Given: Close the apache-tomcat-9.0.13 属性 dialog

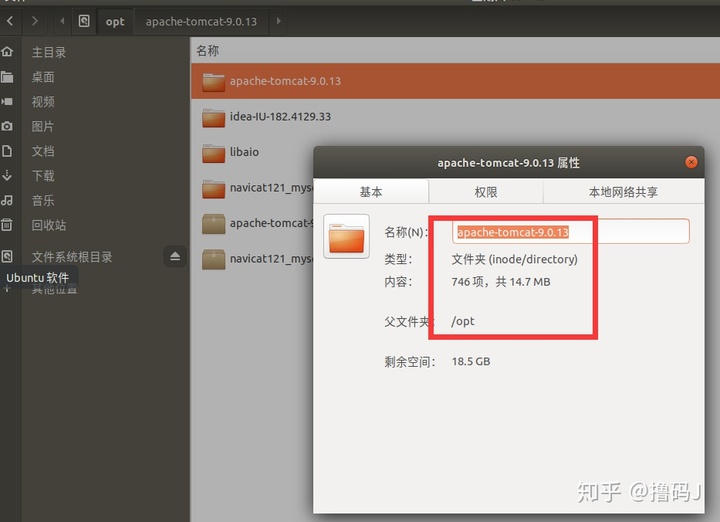Looking at the screenshot, I should (x=691, y=162).
